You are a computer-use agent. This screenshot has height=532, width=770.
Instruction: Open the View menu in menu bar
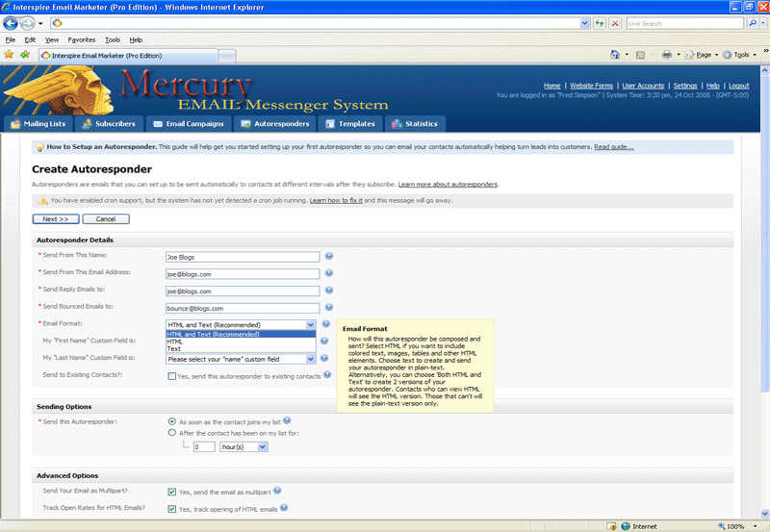[52, 39]
